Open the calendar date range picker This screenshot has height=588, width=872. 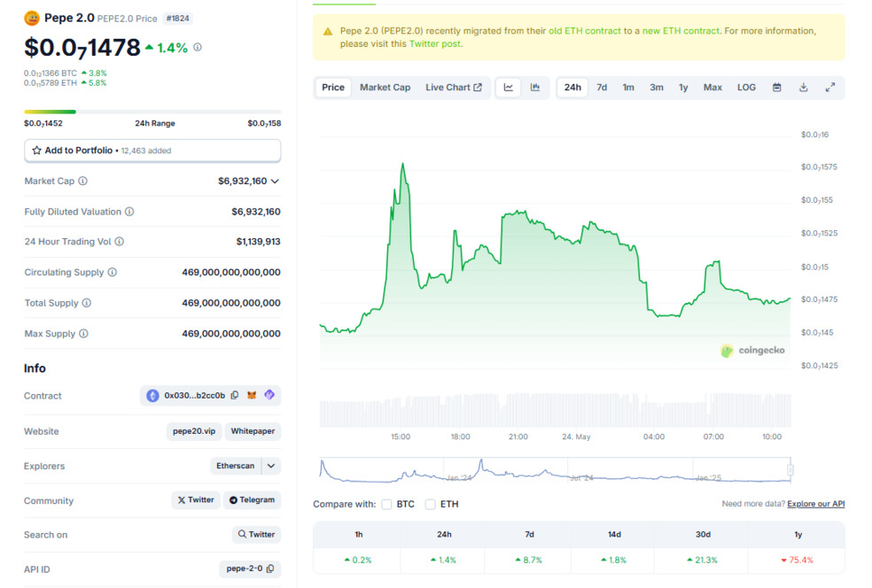(x=776, y=88)
